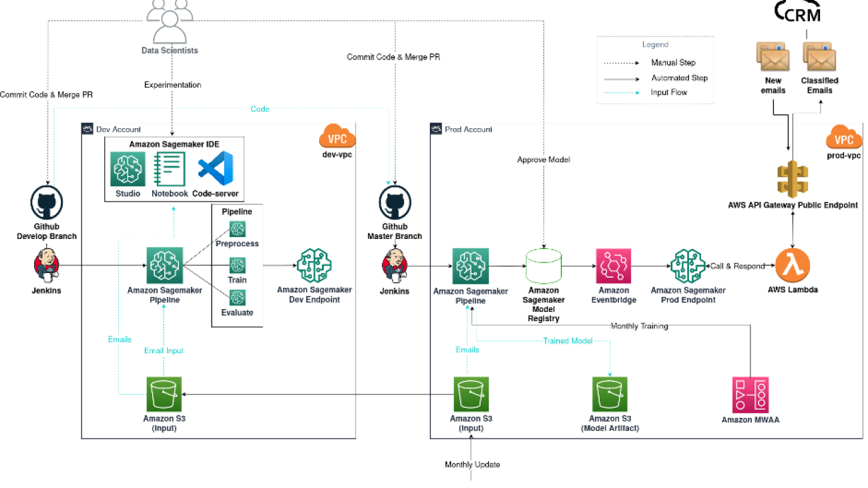Click the Dev Amazon Sagemaker Pipeline icon
This screenshot has height=488, width=868.
[x=164, y=265]
